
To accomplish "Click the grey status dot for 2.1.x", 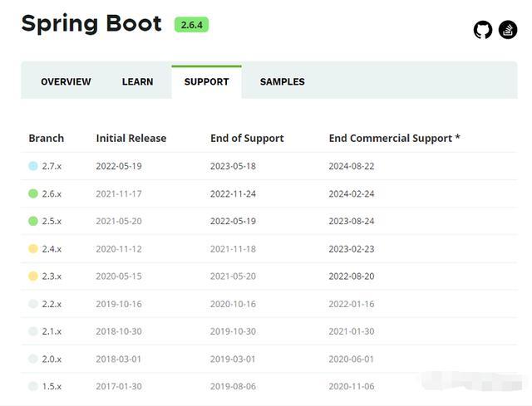I will pos(33,331).
